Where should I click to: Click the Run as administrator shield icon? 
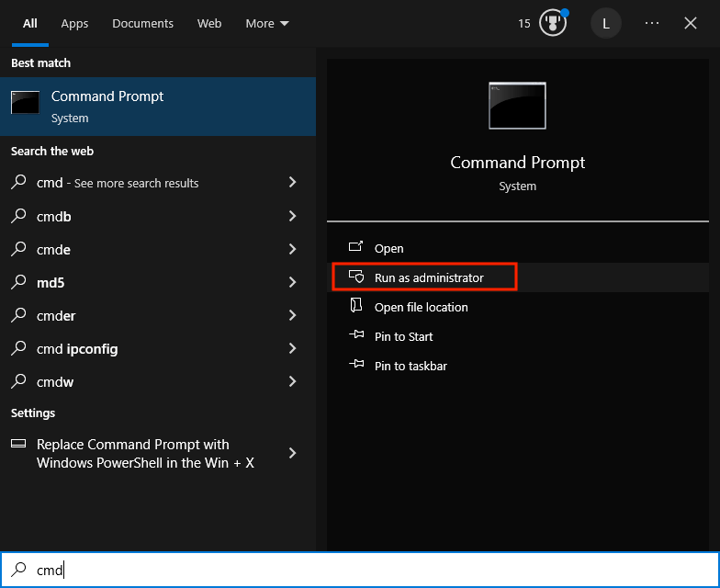click(356, 277)
